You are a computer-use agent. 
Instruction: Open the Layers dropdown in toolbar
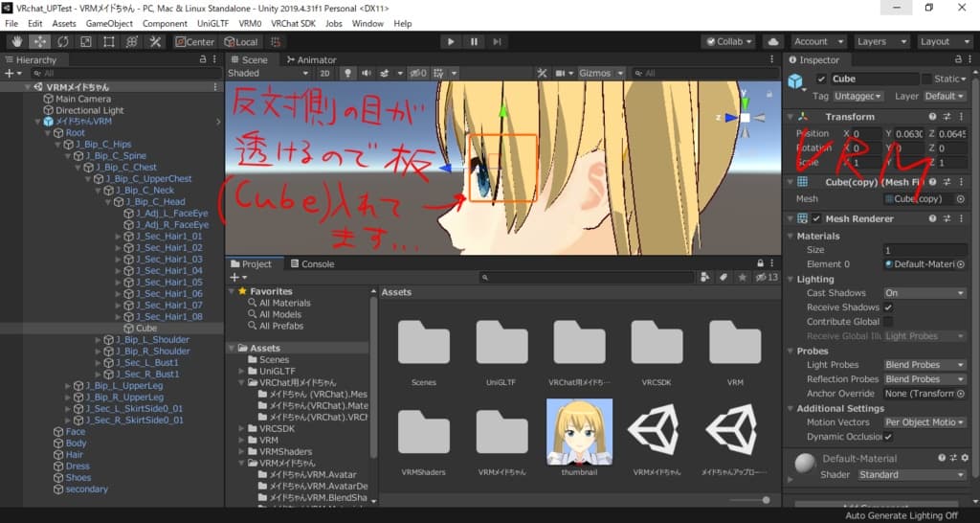pos(880,42)
